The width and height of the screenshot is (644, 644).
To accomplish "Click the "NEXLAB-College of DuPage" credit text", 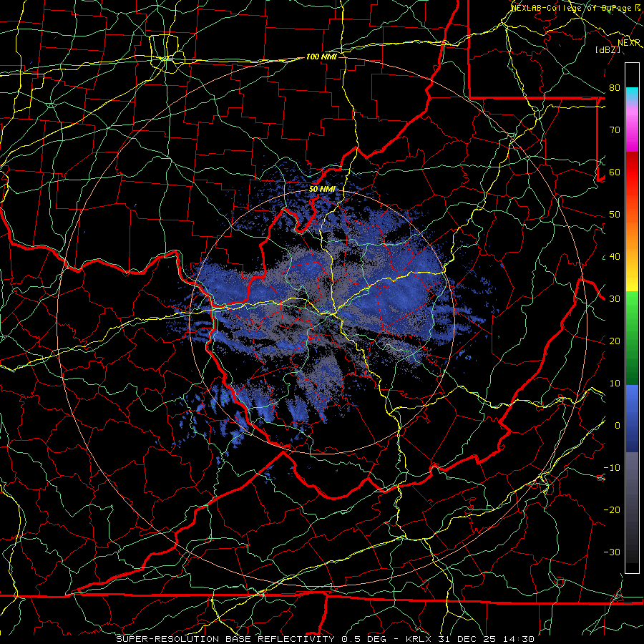I will (x=572, y=8).
